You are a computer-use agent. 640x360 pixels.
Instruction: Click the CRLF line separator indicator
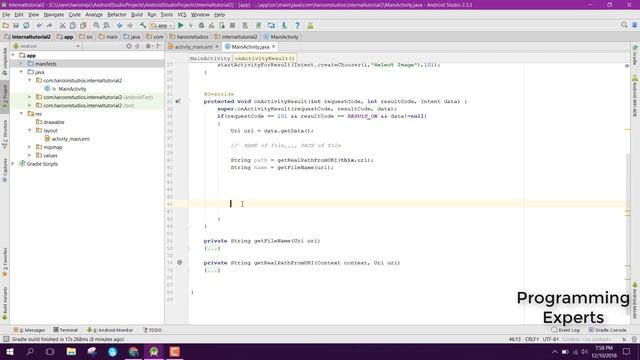coord(532,339)
